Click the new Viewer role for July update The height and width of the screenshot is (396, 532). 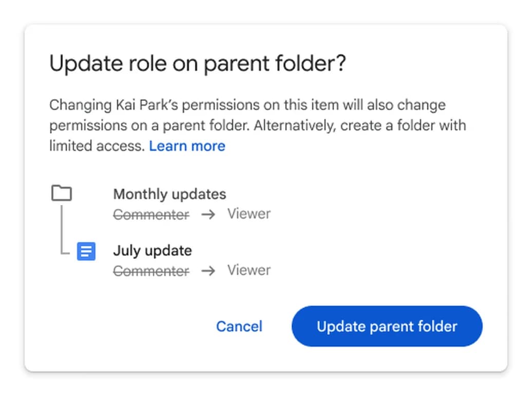pos(249,270)
